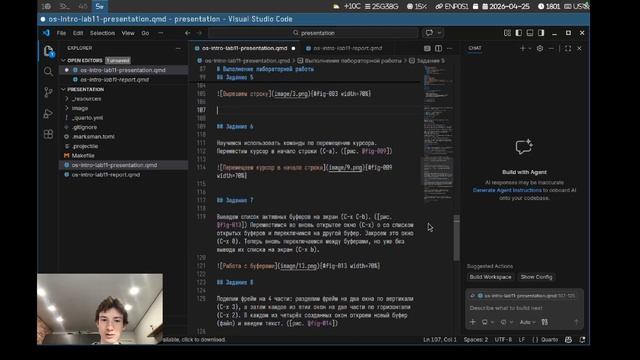Click the editor vertical scrollbar thumb
The image size is (640, 360).
(x=456, y=238)
